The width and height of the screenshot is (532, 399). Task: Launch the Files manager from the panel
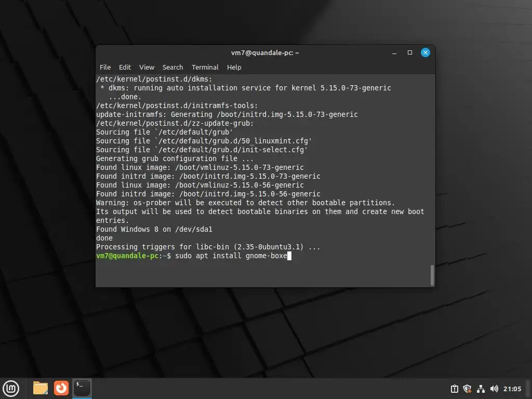pyautogui.click(x=41, y=388)
